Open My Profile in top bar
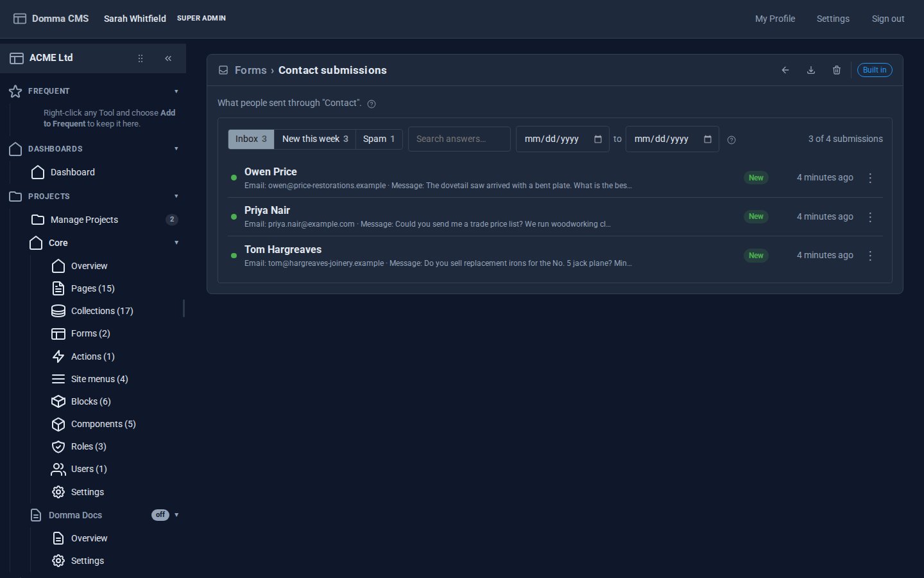Image resolution: width=924 pixels, height=578 pixels. (x=775, y=19)
